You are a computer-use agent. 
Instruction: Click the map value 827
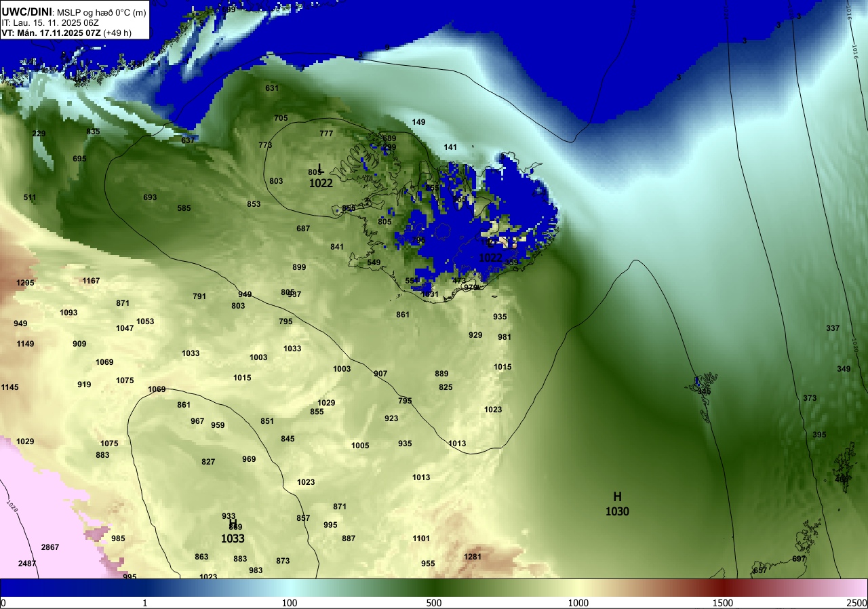tap(208, 462)
